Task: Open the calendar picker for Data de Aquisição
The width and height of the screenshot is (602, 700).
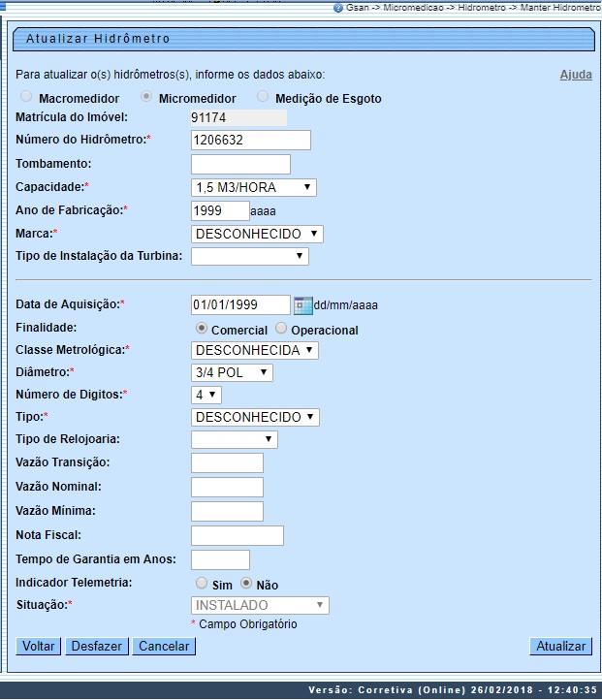Action: tap(302, 304)
